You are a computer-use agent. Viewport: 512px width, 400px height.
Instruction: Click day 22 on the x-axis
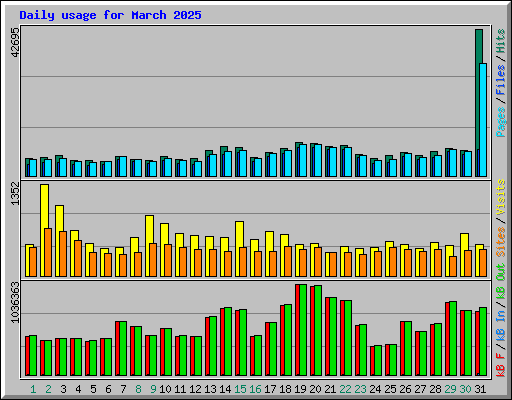click(345, 389)
